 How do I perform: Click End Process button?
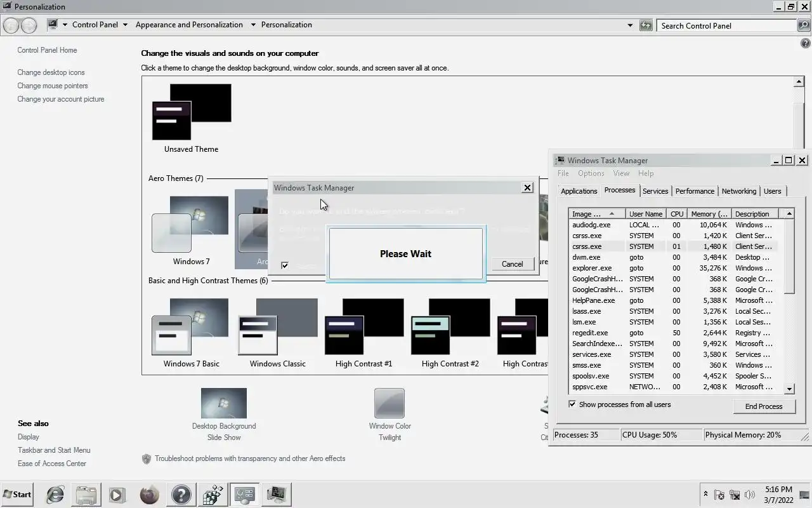click(764, 406)
